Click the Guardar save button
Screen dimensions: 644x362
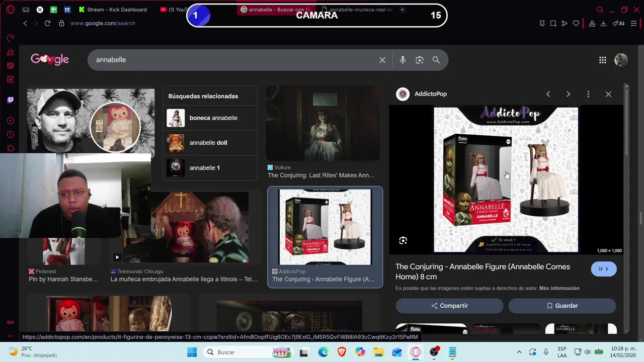pyautogui.click(x=562, y=306)
